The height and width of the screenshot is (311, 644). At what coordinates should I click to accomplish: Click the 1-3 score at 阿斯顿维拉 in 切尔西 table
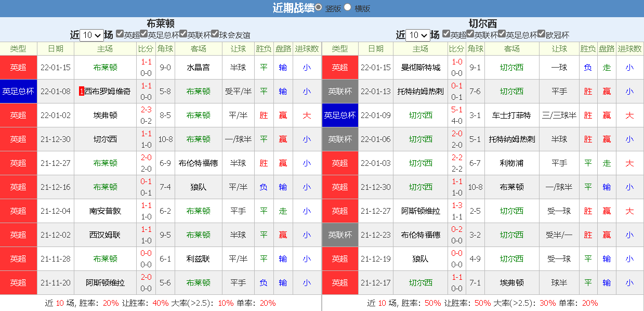pyautogui.click(x=457, y=205)
